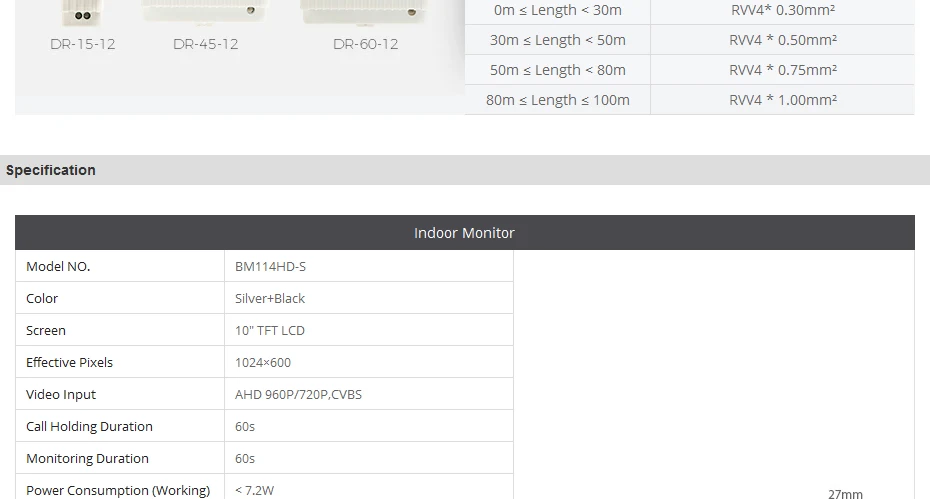This screenshot has height=499, width=930.
Task: Click the DR-45-12 power supply image
Action: tap(204, 12)
